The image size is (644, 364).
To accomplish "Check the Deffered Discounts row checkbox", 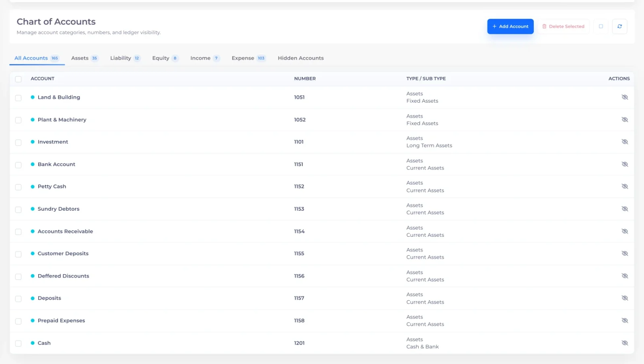I will pos(18,277).
